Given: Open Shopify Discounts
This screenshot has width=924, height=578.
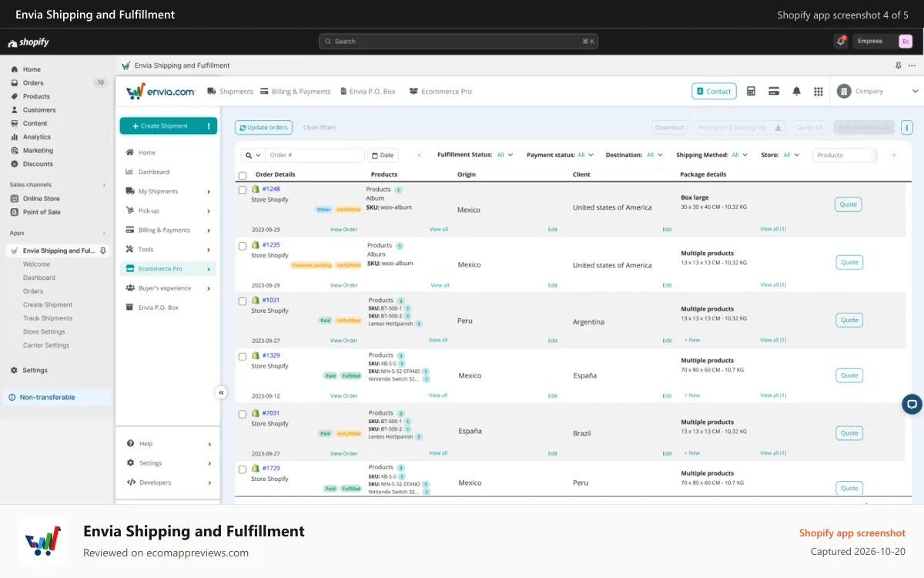Looking at the screenshot, I should click(38, 164).
